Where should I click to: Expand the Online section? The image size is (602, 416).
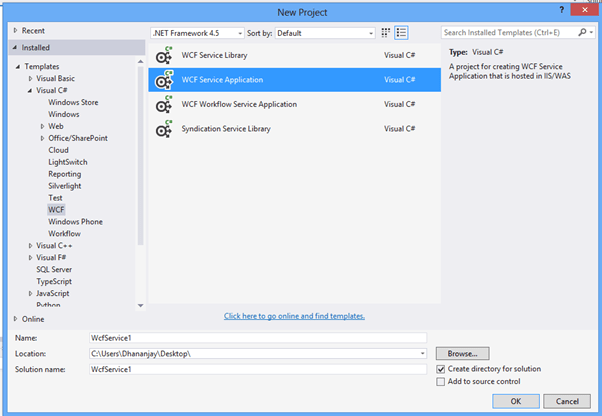click(x=15, y=319)
